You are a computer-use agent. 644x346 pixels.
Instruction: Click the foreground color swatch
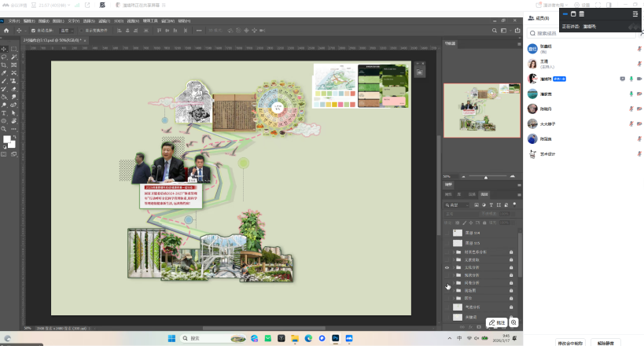coord(7,139)
